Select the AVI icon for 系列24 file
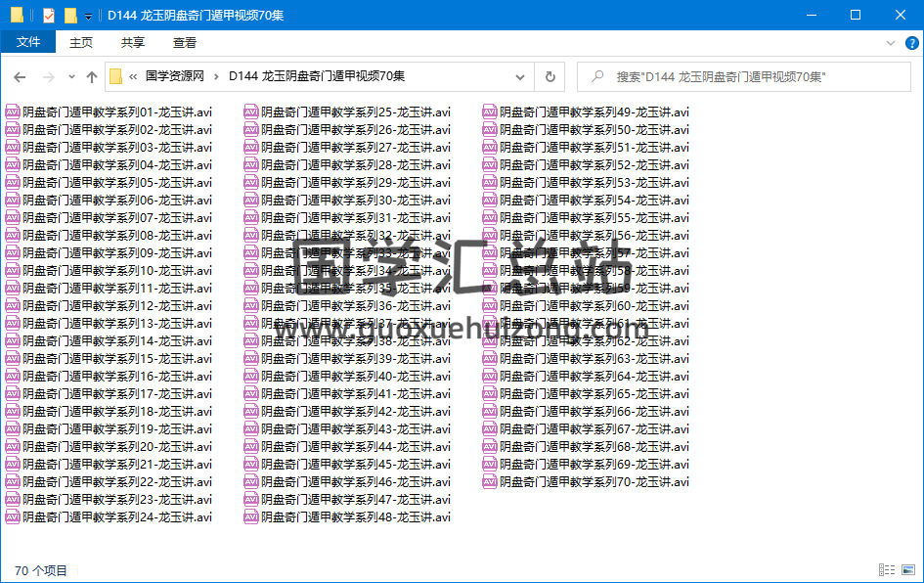 coord(13,517)
